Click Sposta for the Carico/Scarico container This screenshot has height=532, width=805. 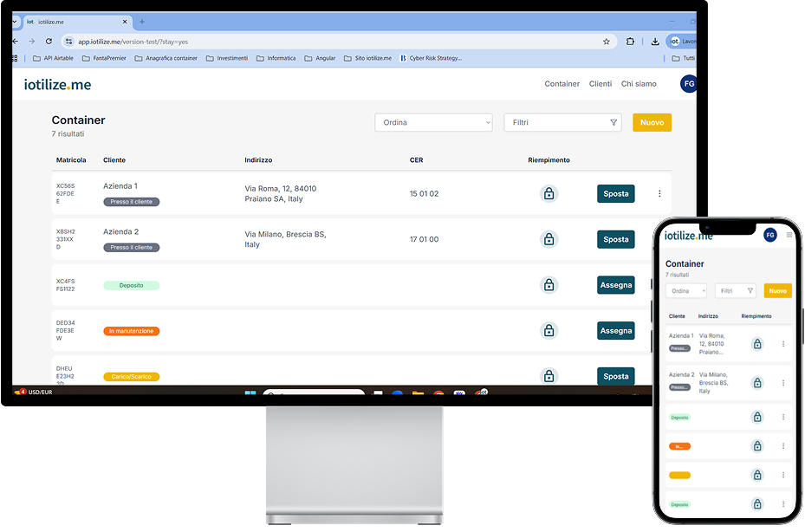616,376
